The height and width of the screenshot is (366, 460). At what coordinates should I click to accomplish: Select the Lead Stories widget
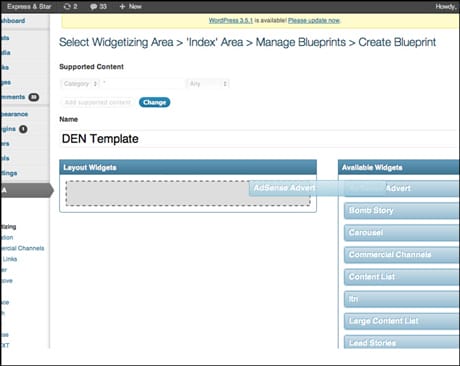pyautogui.click(x=402, y=342)
